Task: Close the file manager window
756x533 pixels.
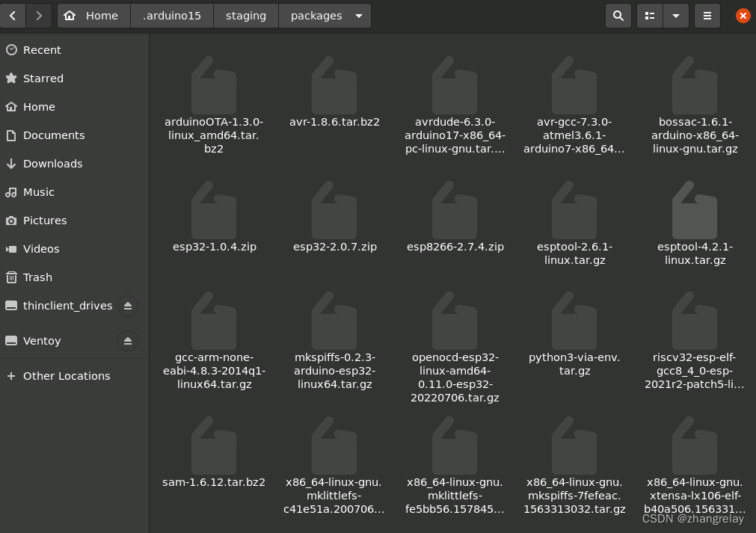Action: click(x=743, y=16)
